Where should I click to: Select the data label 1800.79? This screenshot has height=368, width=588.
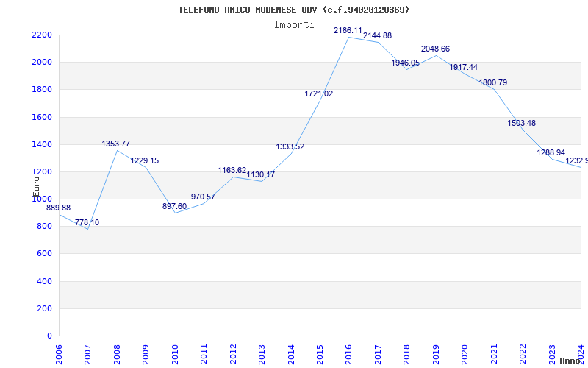[492, 82]
